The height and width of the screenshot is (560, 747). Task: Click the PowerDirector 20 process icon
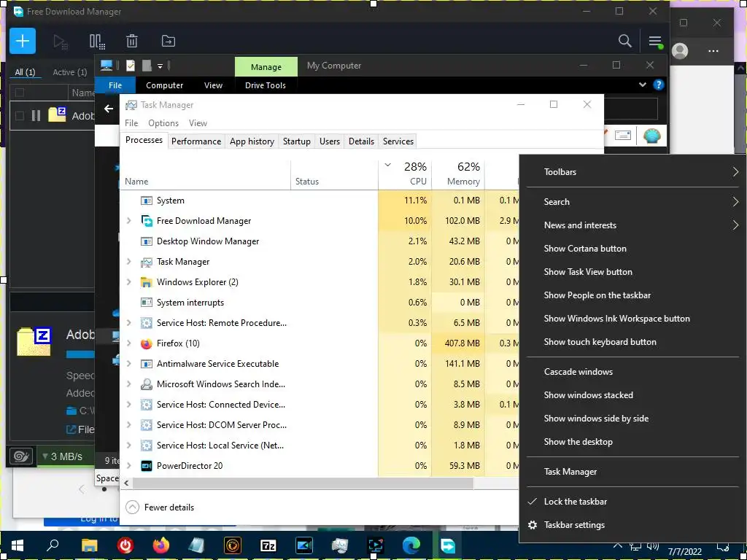(x=146, y=466)
